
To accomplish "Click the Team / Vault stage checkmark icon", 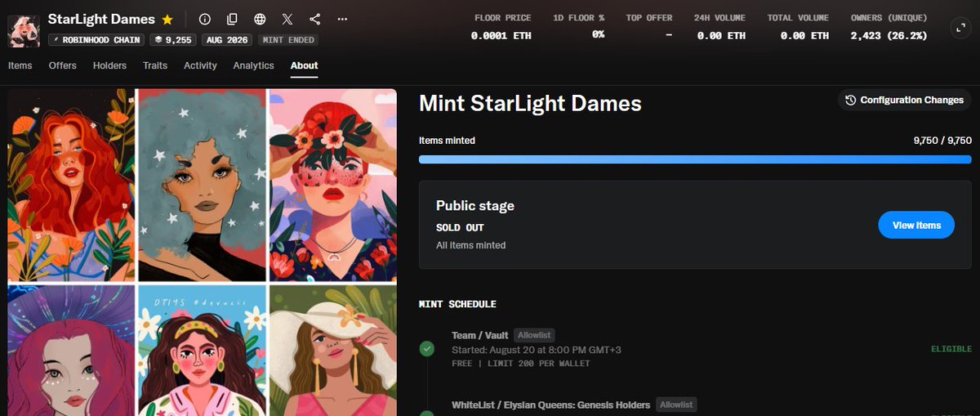I will click(426, 349).
